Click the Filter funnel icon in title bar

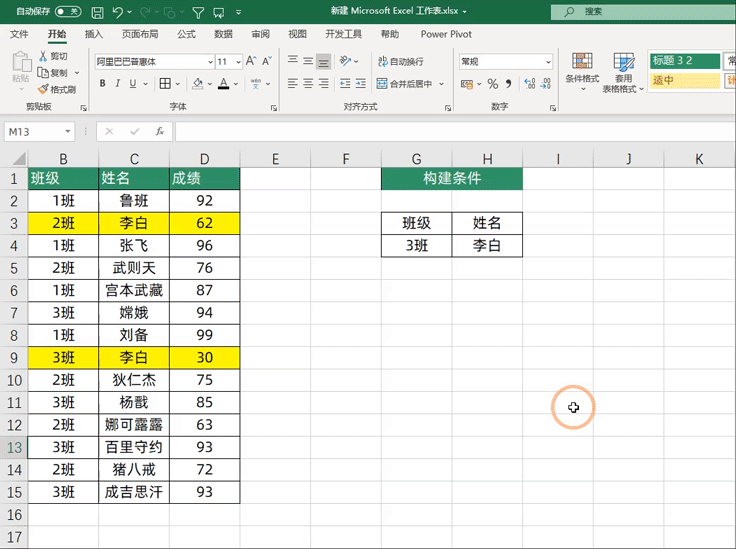[x=198, y=12]
